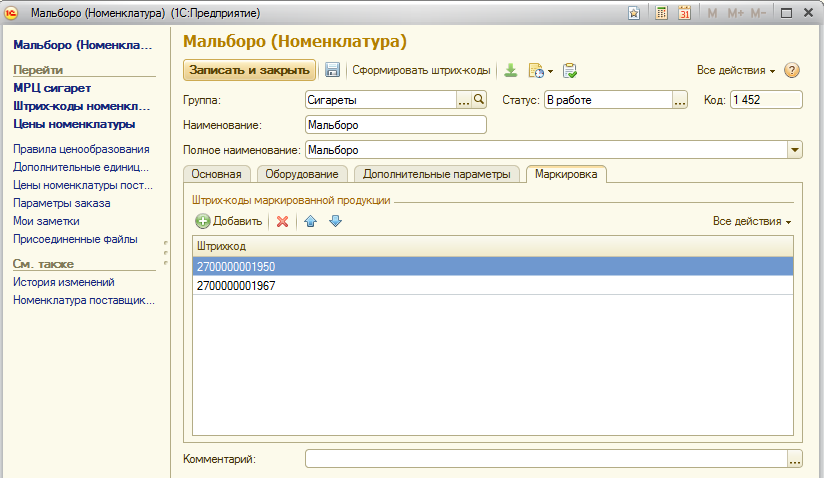Click the ellipsis button in Группа field

pos(464,100)
